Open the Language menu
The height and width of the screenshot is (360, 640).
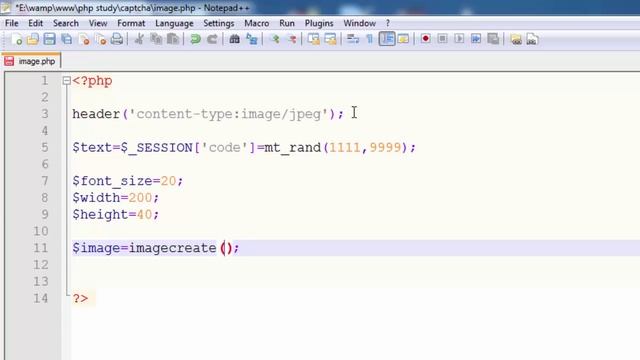pyautogui.click(x=174, y=23)
